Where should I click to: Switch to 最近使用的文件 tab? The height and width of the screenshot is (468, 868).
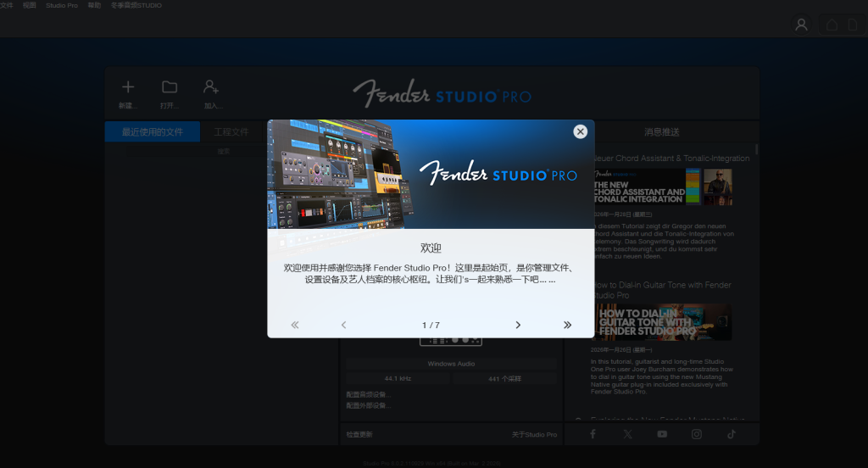coord(153,131)
